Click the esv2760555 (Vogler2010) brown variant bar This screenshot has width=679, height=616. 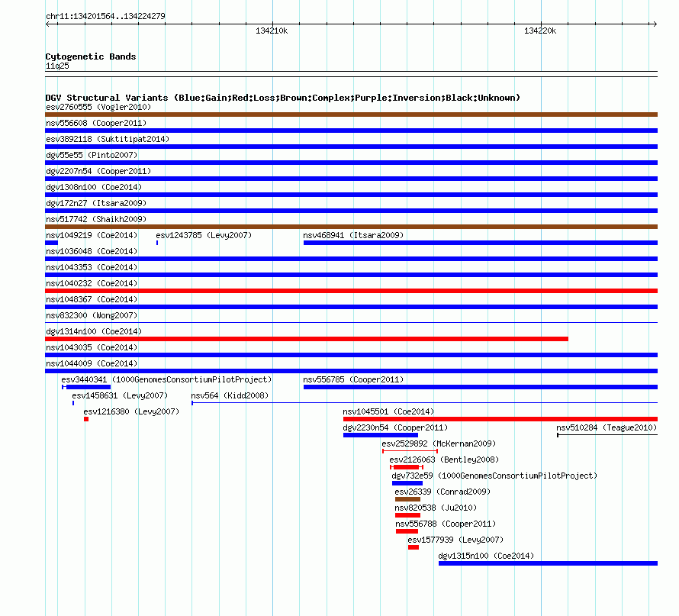coord(351,114)
